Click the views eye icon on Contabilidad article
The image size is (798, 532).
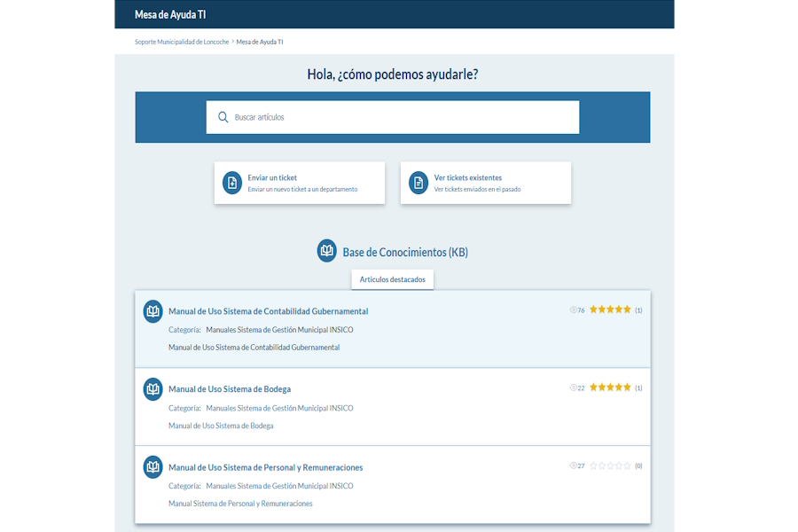pos(573,310)
